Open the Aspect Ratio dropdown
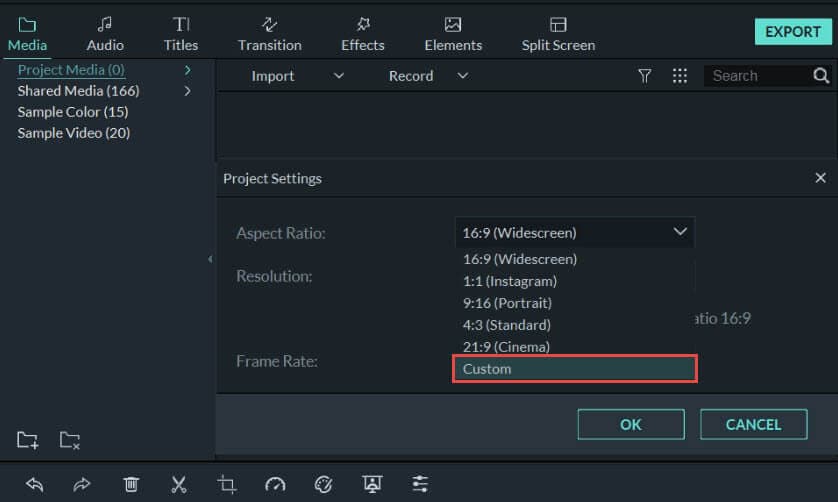 [x=574, y=233]
